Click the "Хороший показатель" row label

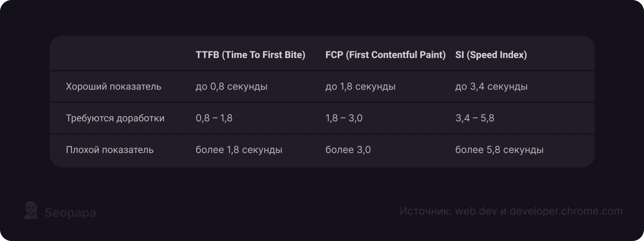114,86
